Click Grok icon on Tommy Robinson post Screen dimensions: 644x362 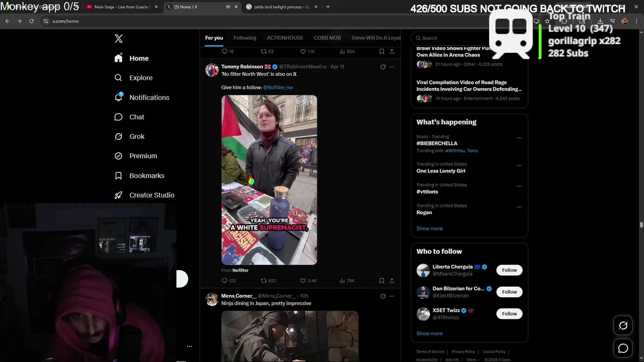point(383,67)
